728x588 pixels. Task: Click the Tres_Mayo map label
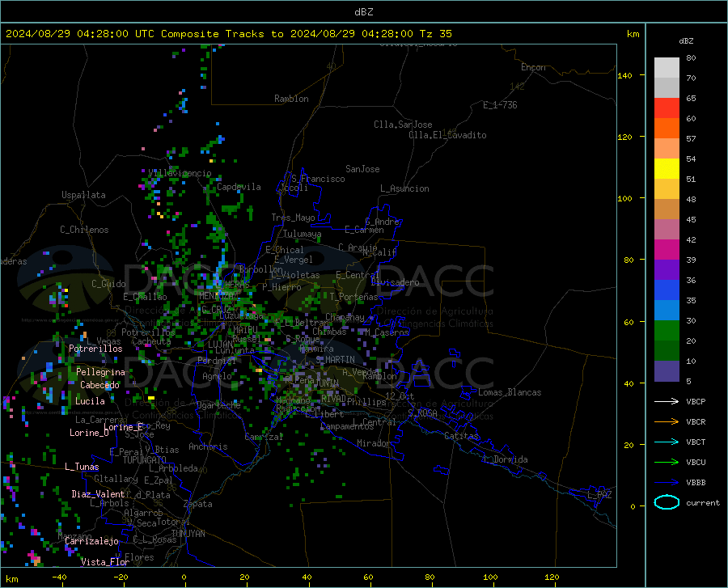pos(293,218)
